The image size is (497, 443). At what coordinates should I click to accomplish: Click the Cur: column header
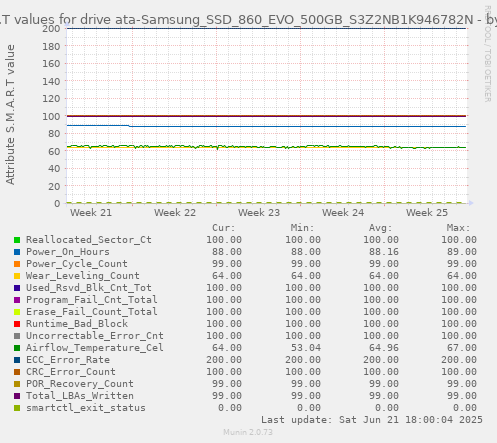[224, 228]
